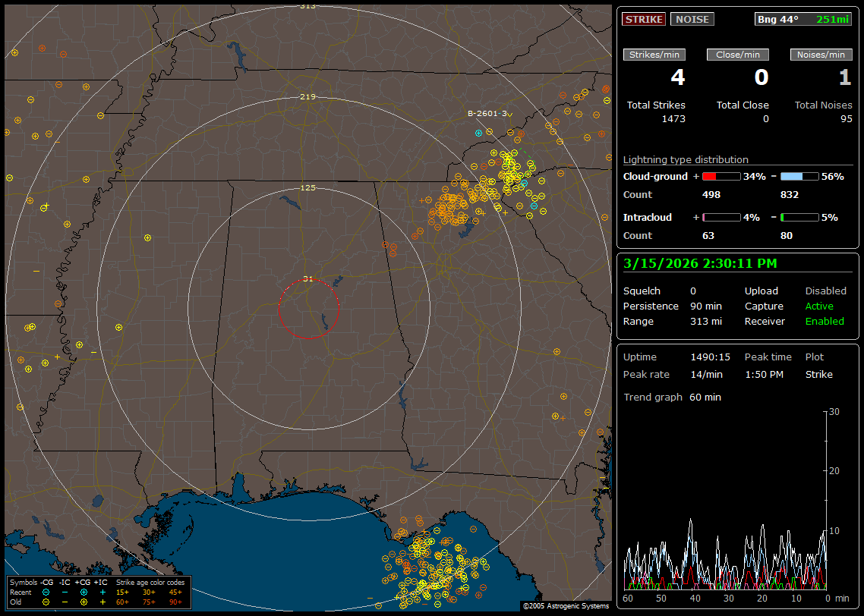Click the 31-mile red dashed range label
The image size is (864, 616).
[307, 278]
